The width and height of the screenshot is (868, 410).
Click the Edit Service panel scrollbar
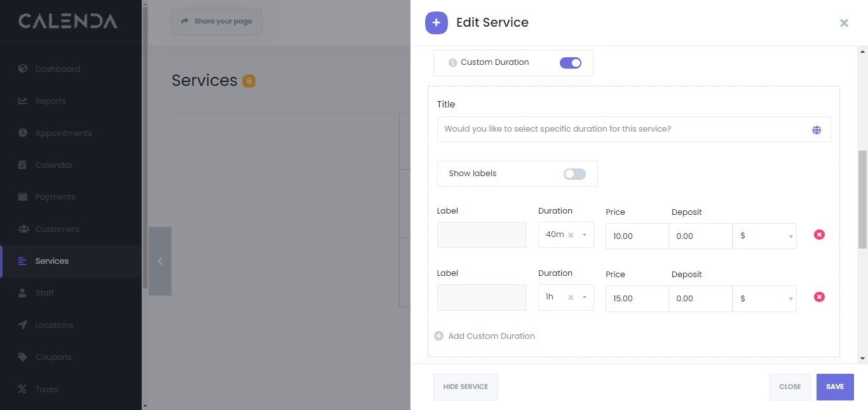pos(862,200)
